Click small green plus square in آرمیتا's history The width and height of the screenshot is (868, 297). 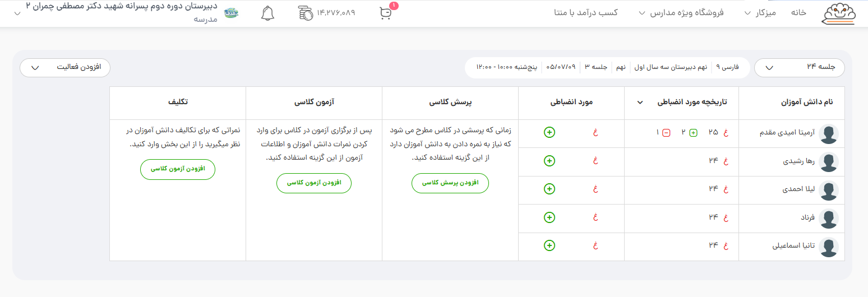point(693,133)
